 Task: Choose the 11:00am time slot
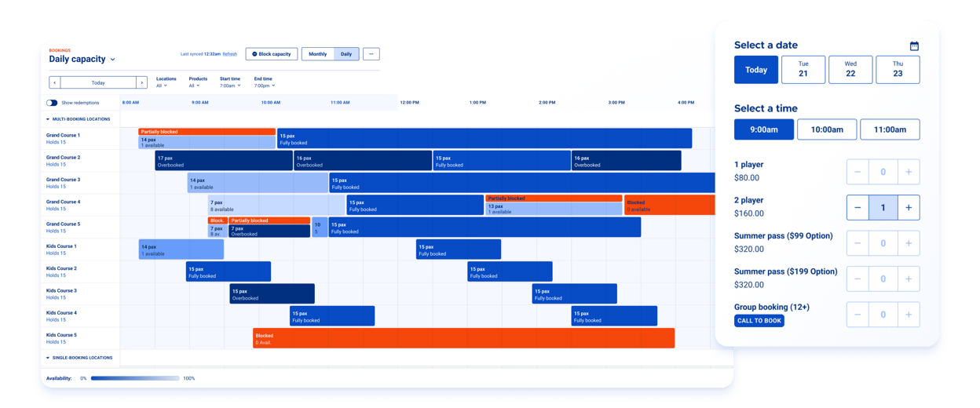pyautogui.click(x=890, y=129)
